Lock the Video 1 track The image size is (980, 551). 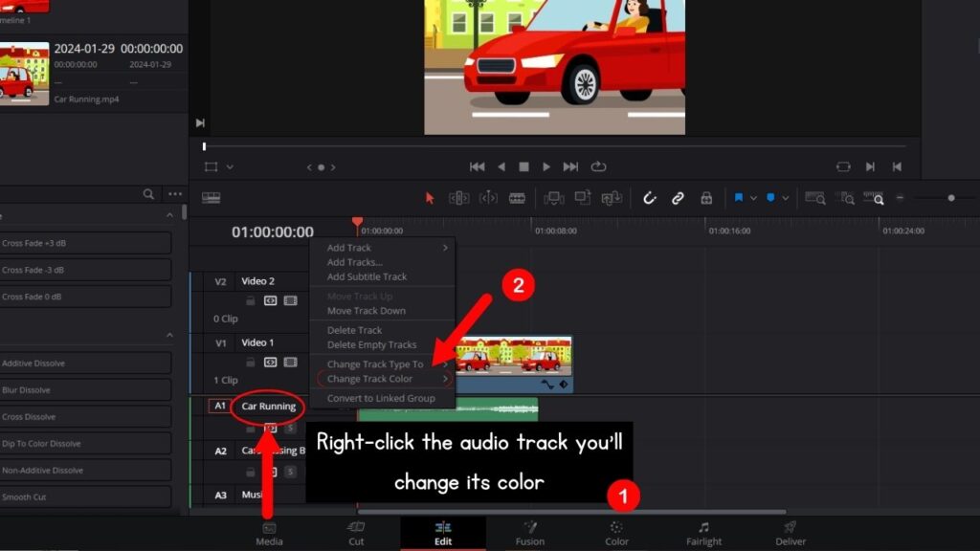click(249, 362)
